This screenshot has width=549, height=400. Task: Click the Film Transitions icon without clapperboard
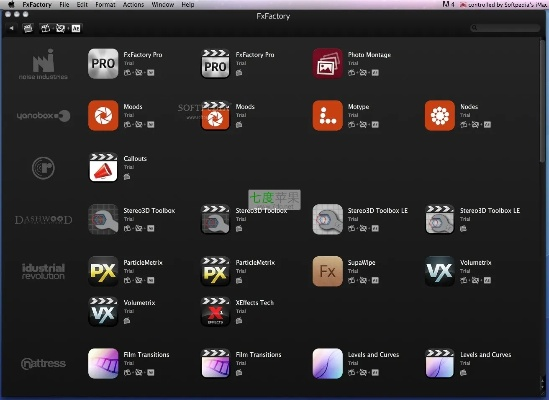click(103, 364)
